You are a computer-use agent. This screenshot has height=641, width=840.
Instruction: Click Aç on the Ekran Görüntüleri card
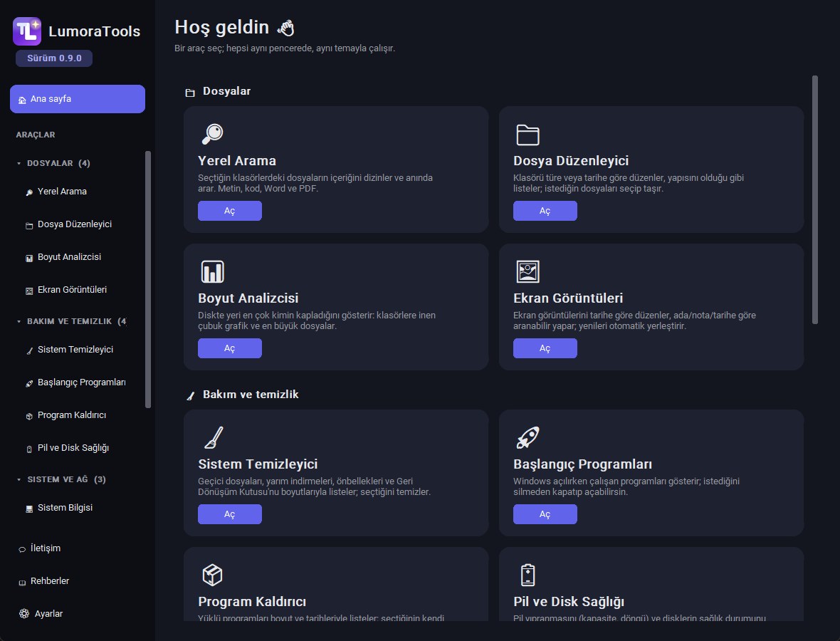(x=545, y=348)
